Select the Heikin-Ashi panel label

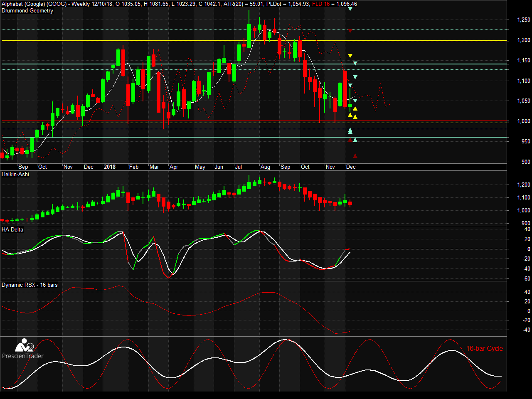click(x=15, y=174)
